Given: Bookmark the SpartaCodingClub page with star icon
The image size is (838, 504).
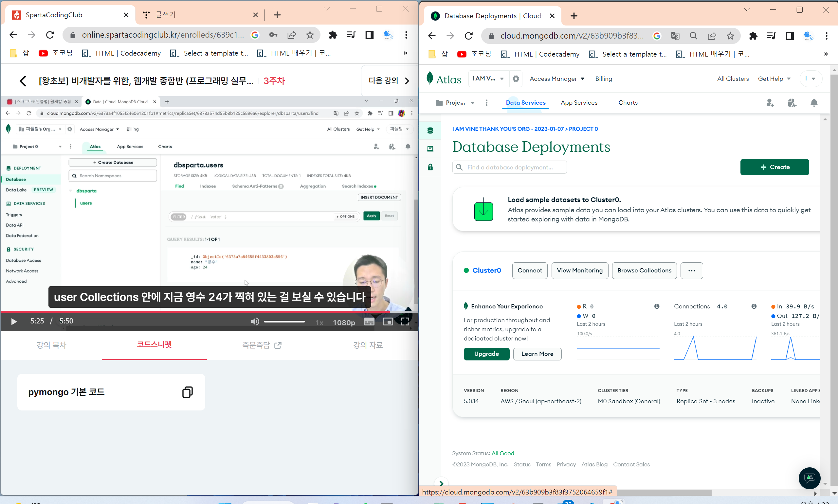Looking at the screenshot, I should tap(310, 35).
